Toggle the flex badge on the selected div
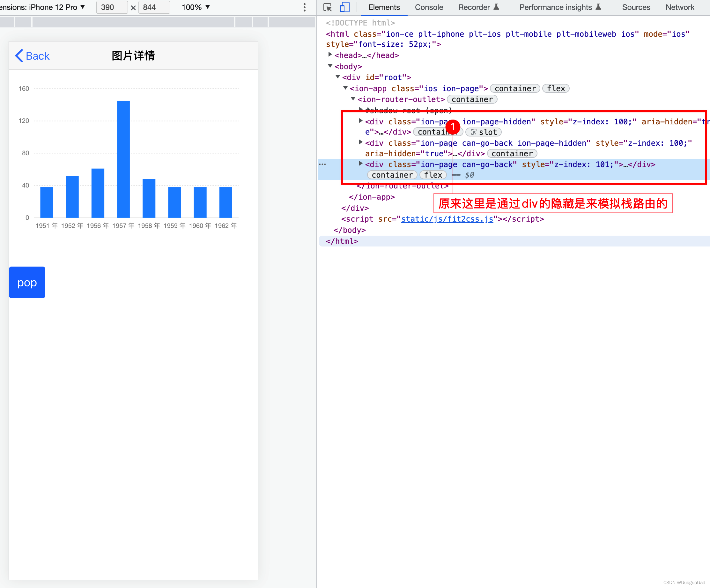Viewport: 710px width, 588px height. coord(433,175)
